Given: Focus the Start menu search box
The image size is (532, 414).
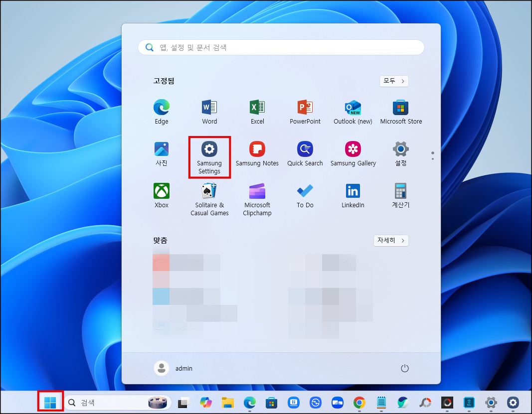Looking at the screenshot, I should tap(281, 47).
